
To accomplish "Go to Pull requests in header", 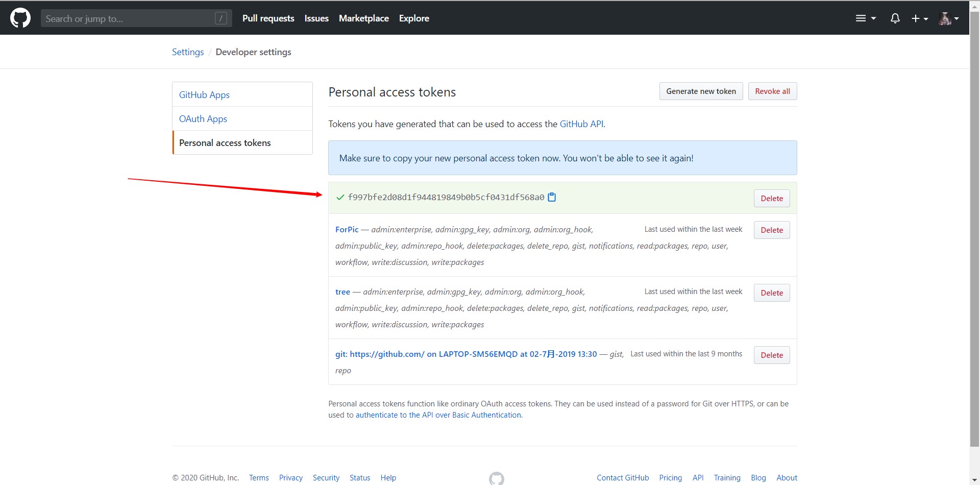I will click(268, 18).
